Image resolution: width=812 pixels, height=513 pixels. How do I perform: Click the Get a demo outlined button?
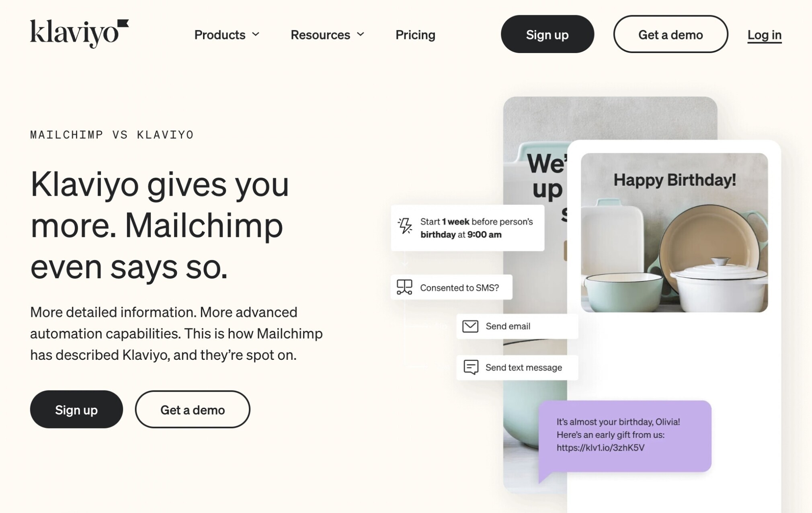point(670,34)
